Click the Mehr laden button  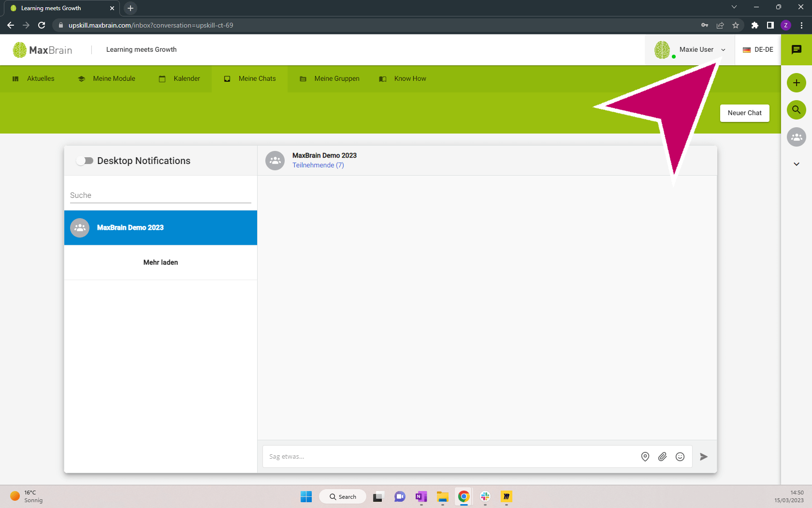[160, 262]
